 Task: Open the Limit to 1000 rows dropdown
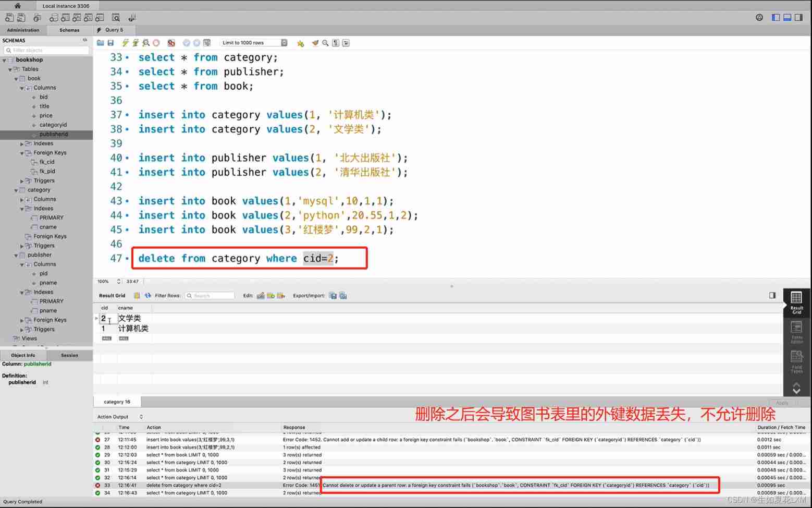(x=254, y=43)
